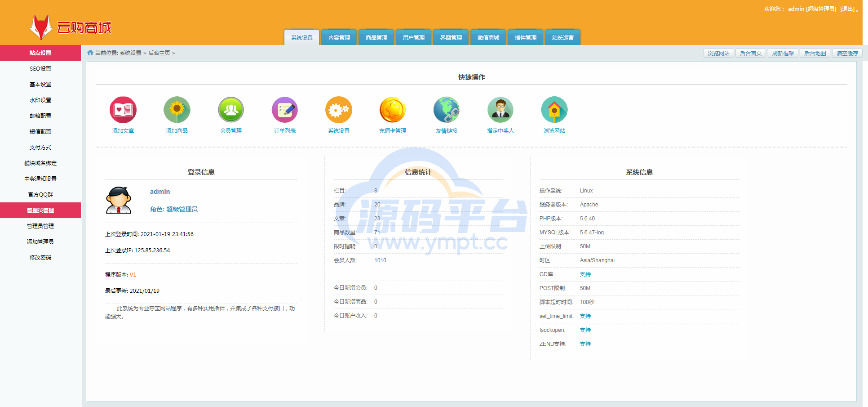Open the 添加商品 sunflower icon
868x407 pixels.
pyautogui.click(x=177, y=110)
